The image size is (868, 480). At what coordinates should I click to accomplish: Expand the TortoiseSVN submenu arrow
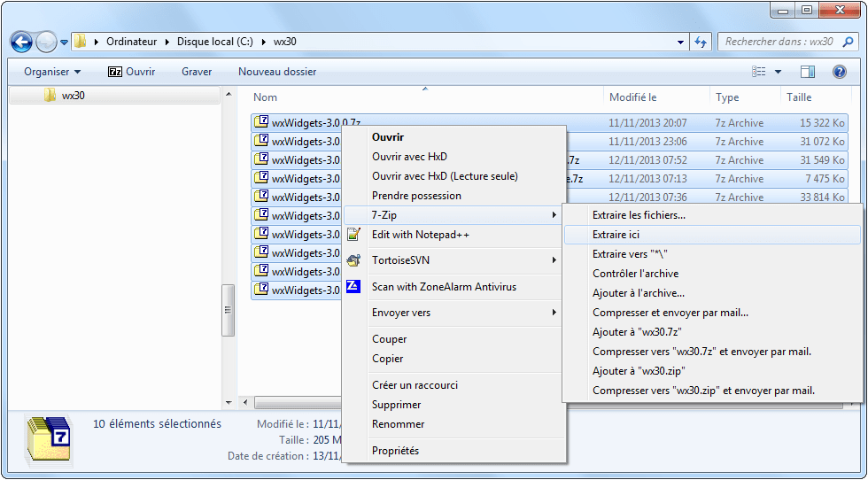coord(554,260)
